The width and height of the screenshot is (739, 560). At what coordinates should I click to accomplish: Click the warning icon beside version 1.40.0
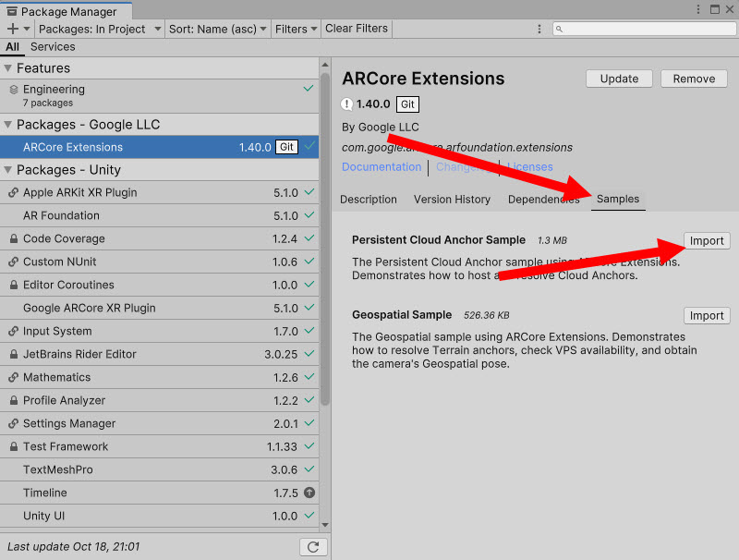click(x=347, y=104)
